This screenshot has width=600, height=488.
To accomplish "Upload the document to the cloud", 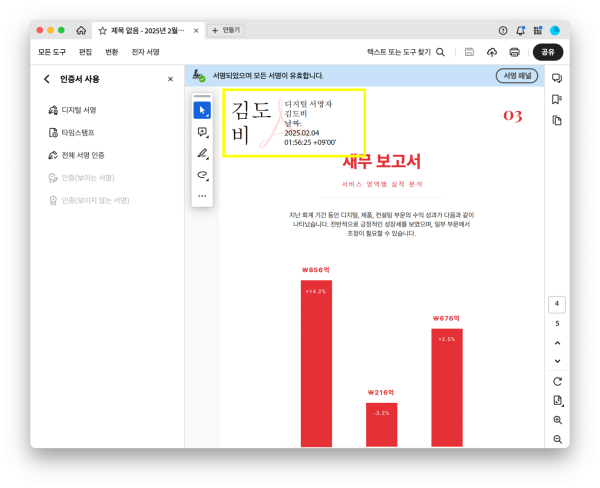I will (x=492, y=52).
